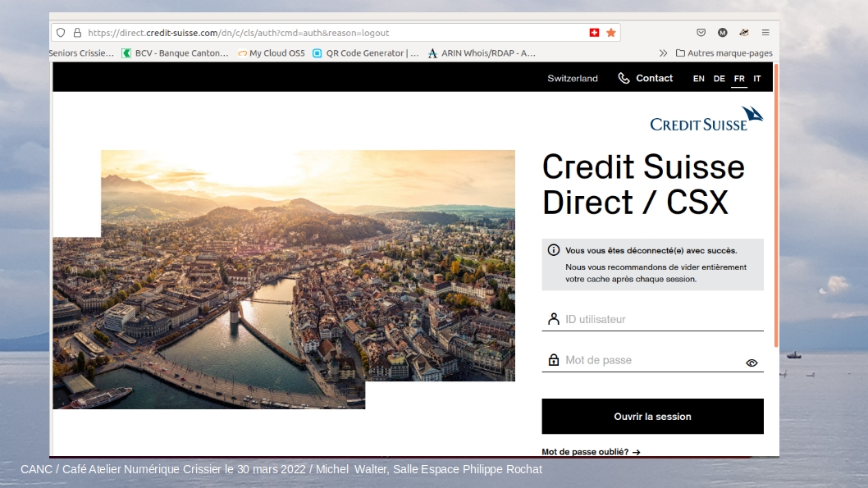Image resolution: width=868 pixels, height=488 pixels.
Task: Click the Credit Suisse logo
Action: pyautogui.click(x=706, y=118)
